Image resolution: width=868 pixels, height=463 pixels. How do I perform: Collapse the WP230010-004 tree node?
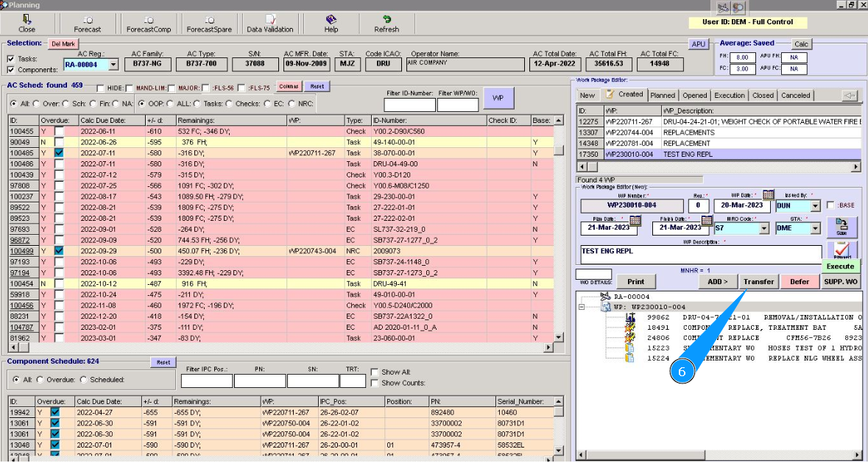pyautogui.click(x=582, y=308)
